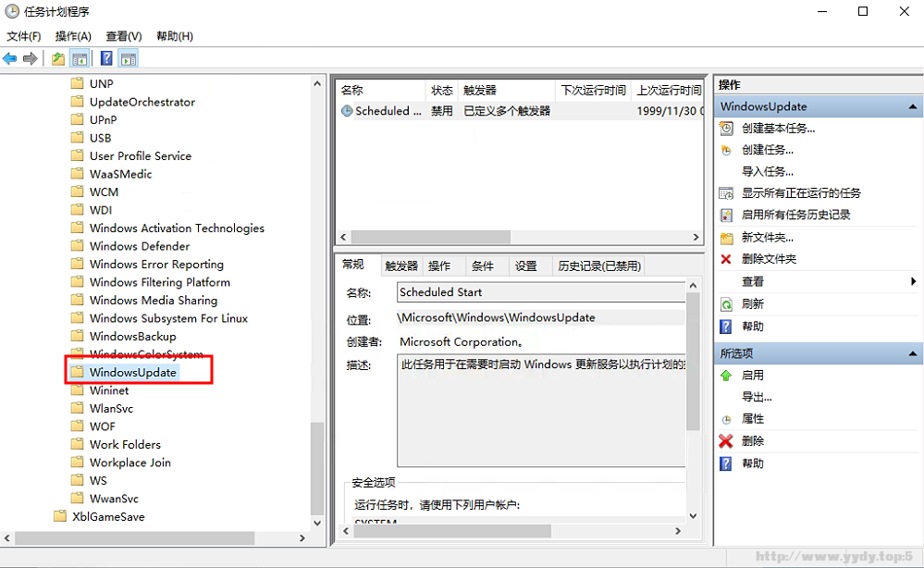Click the 名称 field showing Scheduled Start
Viewport: 924px width, 568px height.
click(541, 292)
